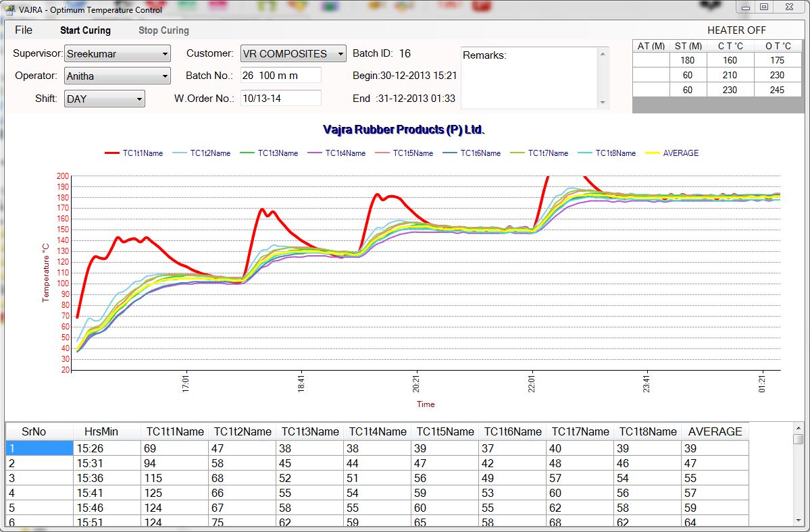Click the VAJRA app icon in title bar
Image resolution: width=810 pixels, height=532 pixels.
(x=10, y=9)
